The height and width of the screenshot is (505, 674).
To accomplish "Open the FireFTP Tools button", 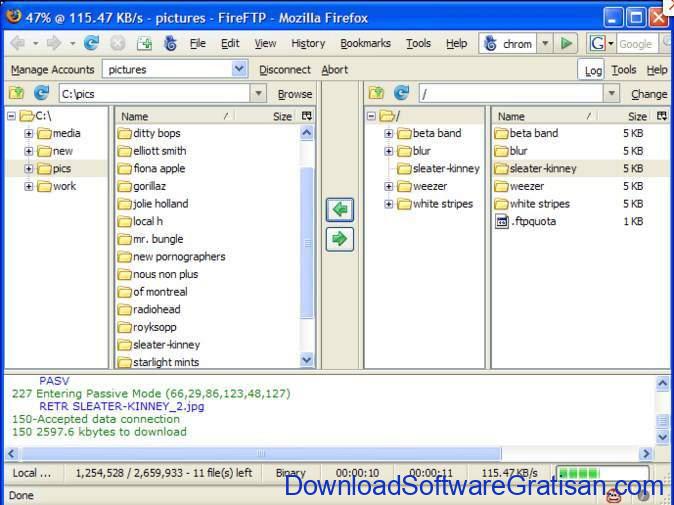I will (624, 70).
